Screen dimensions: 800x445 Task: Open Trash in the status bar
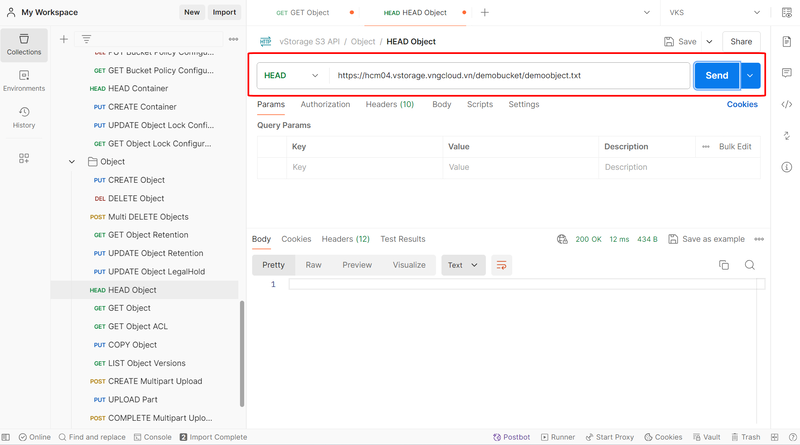745,437
